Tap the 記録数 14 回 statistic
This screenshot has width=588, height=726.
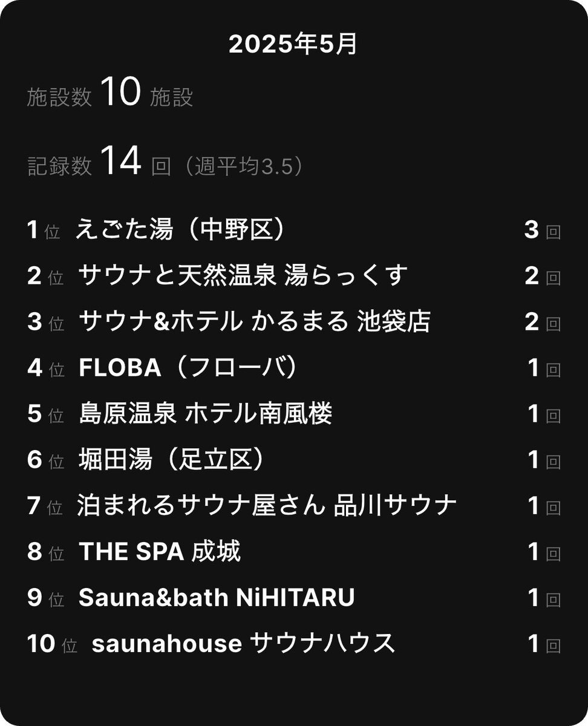(x=99, y=163)
